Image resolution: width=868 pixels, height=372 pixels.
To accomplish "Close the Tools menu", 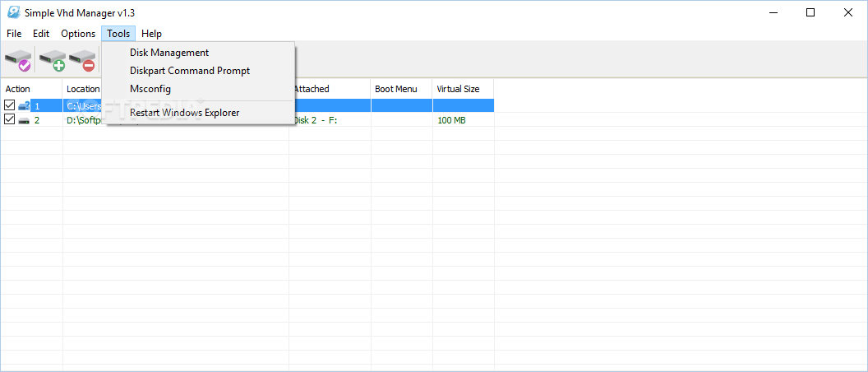I will click(x=118, y=33).
